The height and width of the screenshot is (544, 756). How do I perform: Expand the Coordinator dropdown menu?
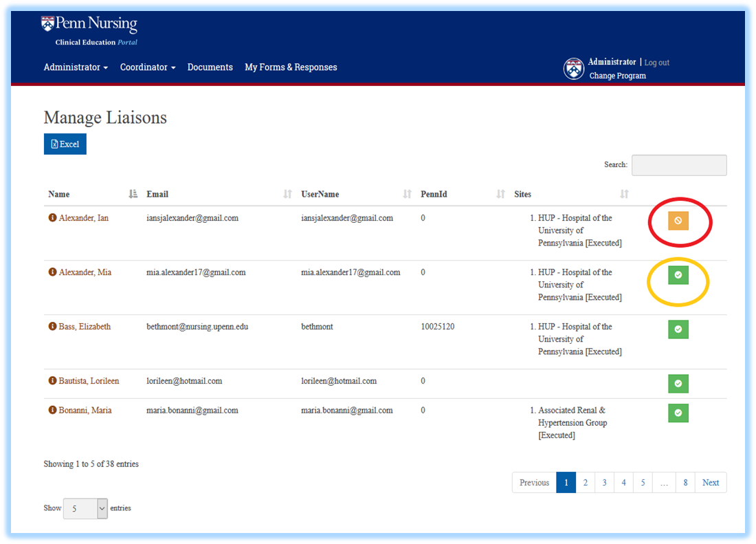tap(147, 67)
